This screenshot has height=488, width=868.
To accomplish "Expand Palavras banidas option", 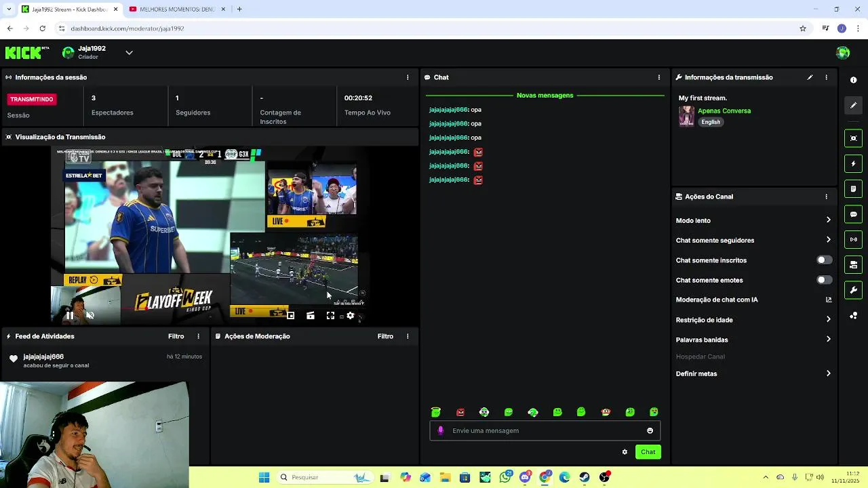I will pyautogui.click(x=753, y=340).
